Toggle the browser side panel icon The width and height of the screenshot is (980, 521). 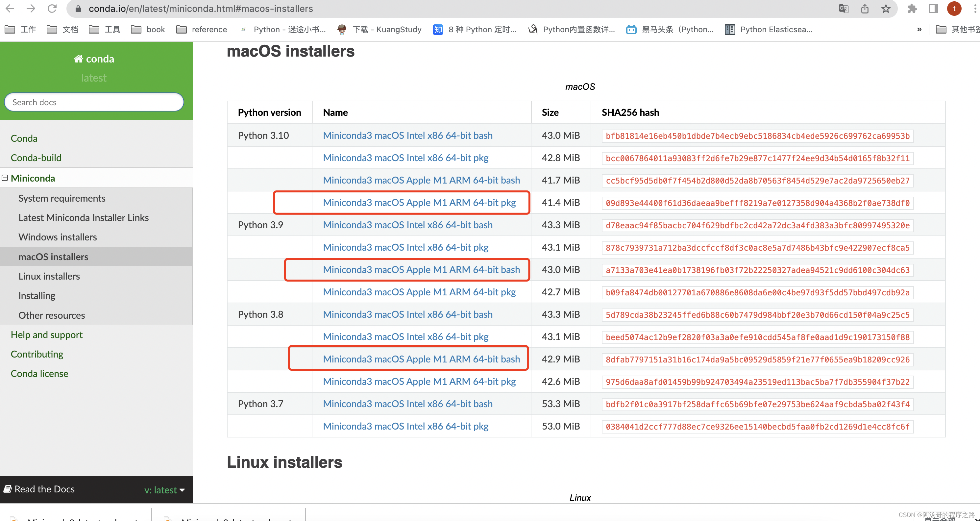(933, 8)
